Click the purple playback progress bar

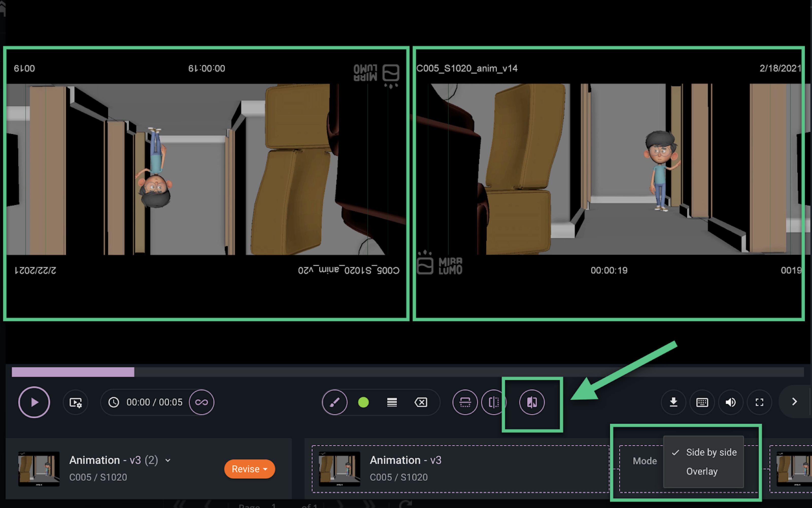coord(73,372)
